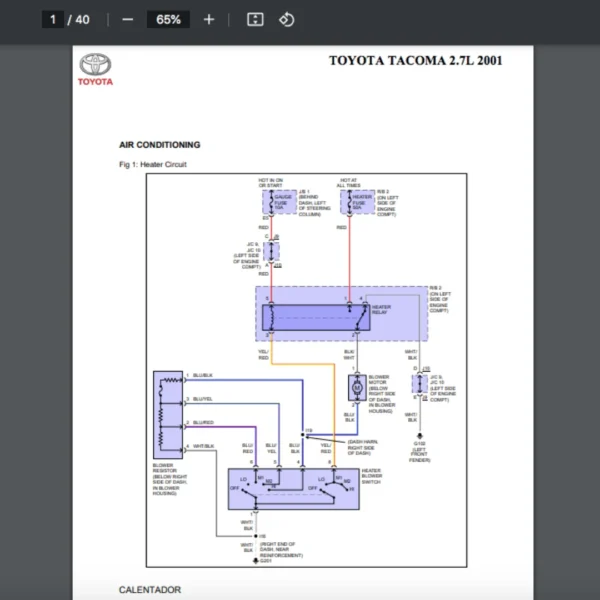This screenshot has height=600, width=600.
Task: Rotate the document counterclockwise
Action: tap(287, 19)
